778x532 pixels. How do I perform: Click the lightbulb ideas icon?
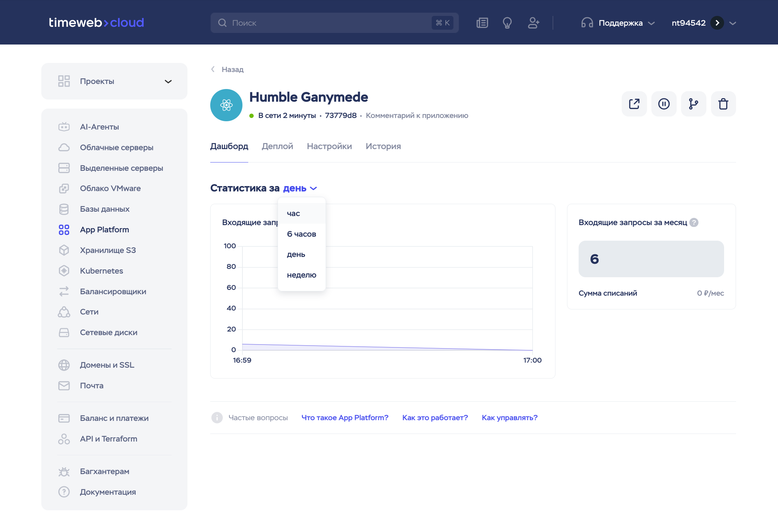[x=507, y=23]
